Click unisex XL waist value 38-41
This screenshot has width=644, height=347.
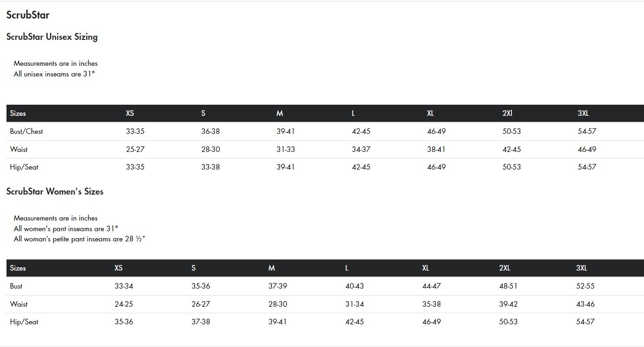pos(436,149)
